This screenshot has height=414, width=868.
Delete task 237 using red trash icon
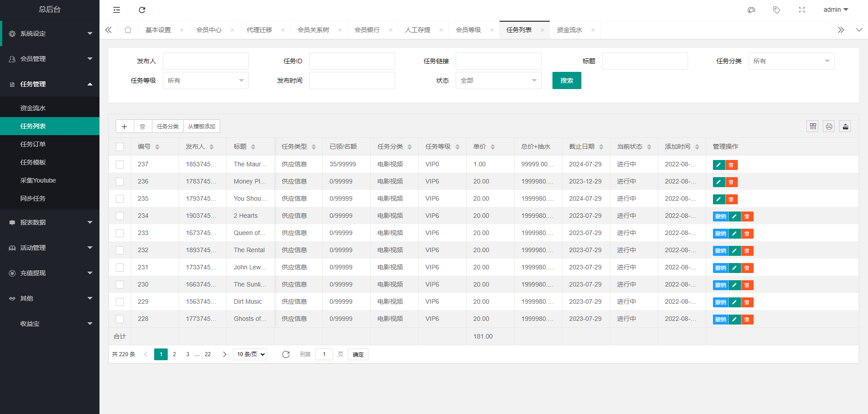coord(731,165)
